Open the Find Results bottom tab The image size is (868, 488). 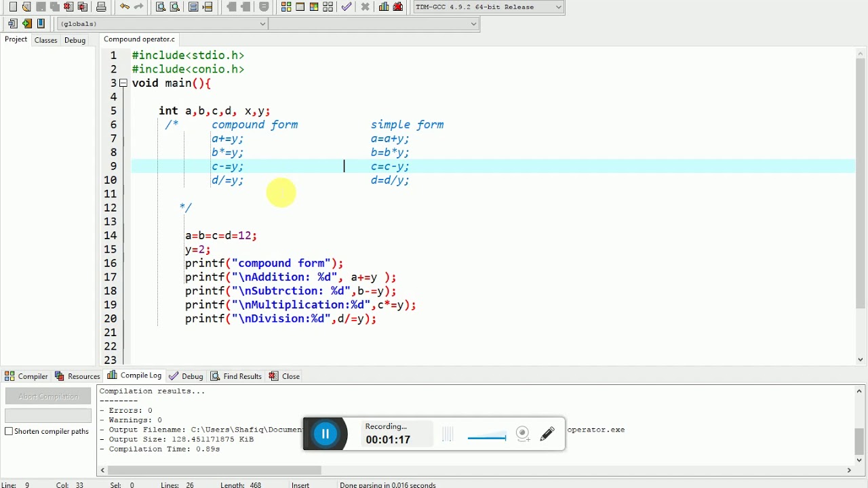[236, 376]
